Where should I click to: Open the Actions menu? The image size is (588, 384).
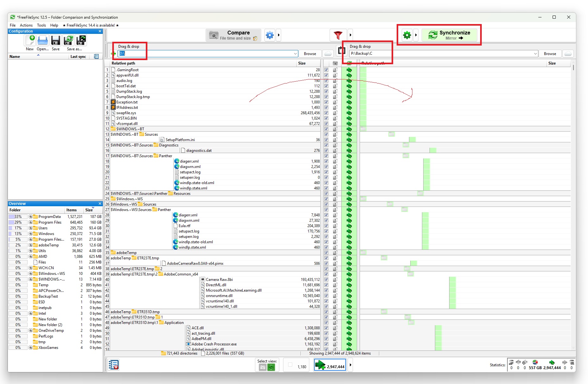click(x=26, y=25)
